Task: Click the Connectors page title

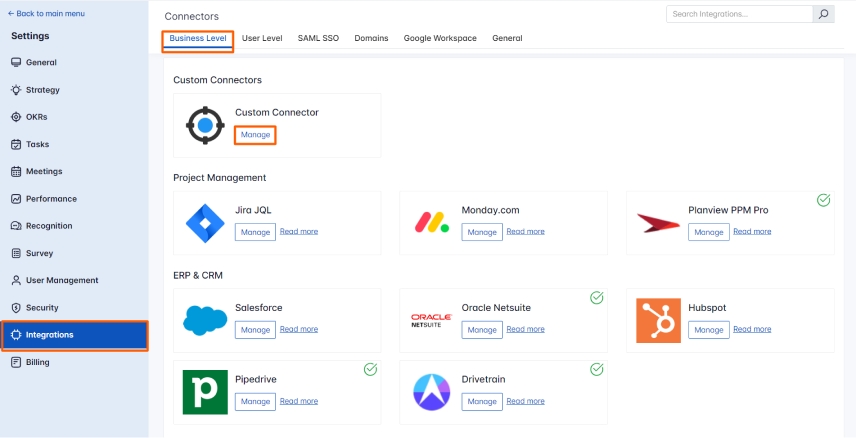Action: (192, 16)
